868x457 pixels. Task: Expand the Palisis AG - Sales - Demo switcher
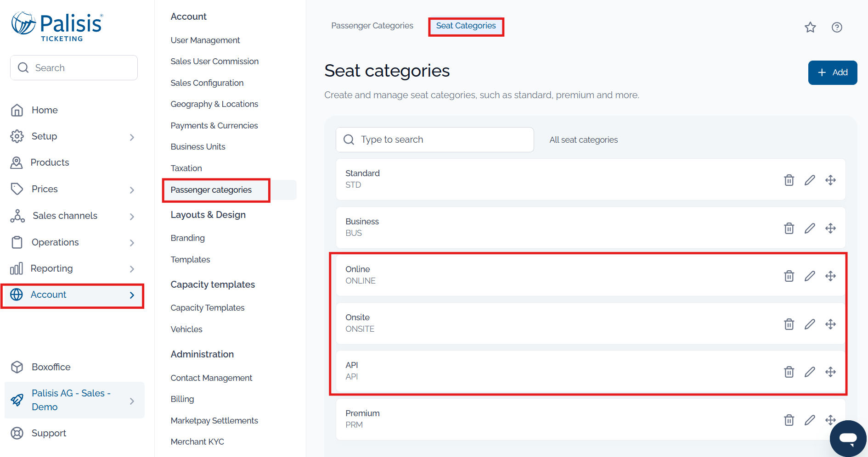[132, 401]
